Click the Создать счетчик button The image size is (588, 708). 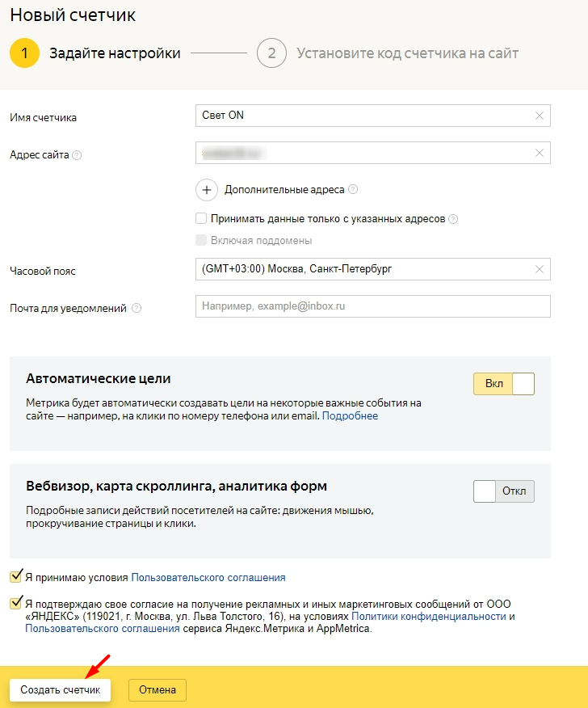click(x=61, y=690)
